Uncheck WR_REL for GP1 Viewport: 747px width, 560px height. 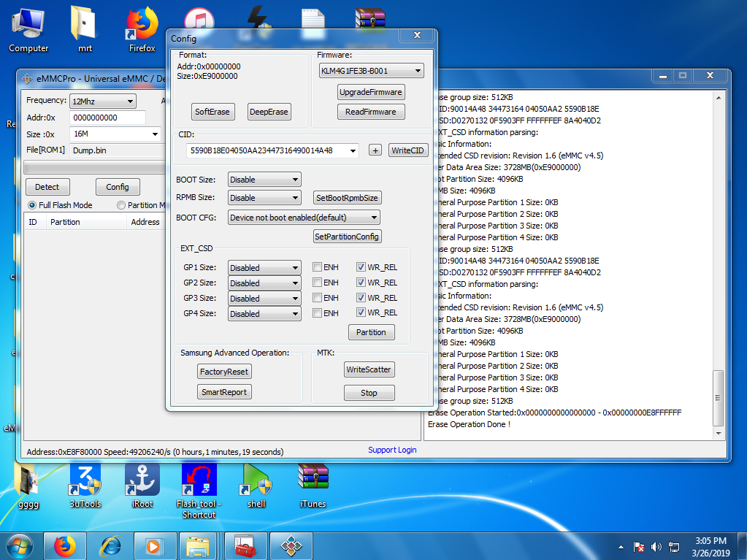point(361,266)
